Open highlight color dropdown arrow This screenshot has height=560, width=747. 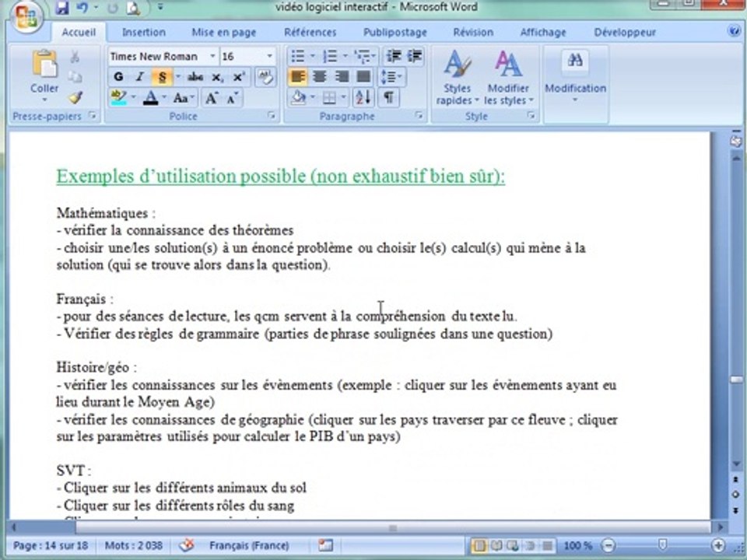click(133, 98)
